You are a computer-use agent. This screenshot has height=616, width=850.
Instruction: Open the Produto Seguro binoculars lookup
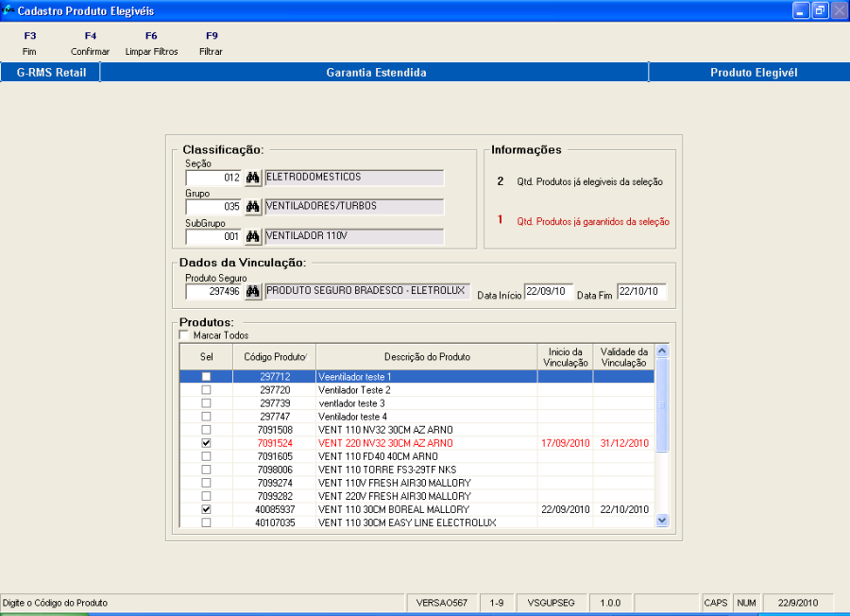(x=252, y=291)
